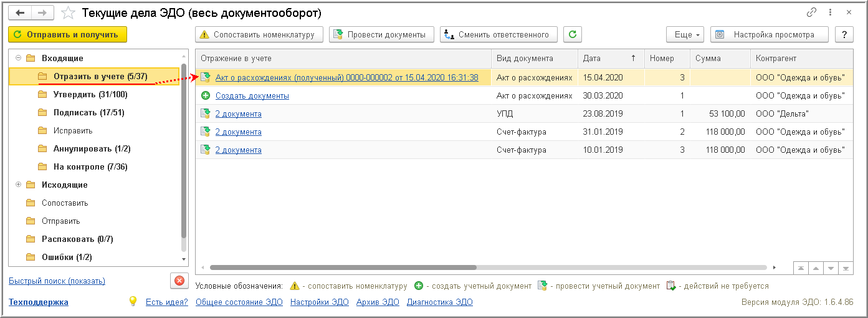Sort by Отражение в учете column header
Screen dimensions: 868x318
343,58
